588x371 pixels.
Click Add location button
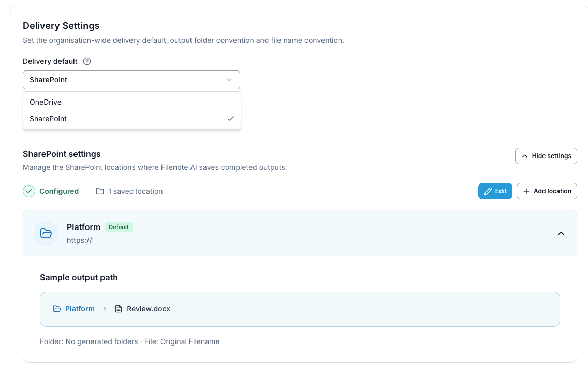(x=547, y=191)
